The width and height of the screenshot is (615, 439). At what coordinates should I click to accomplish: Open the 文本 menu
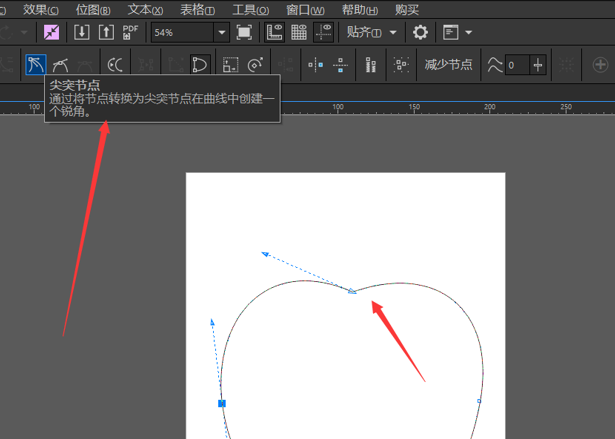(145, 10)
